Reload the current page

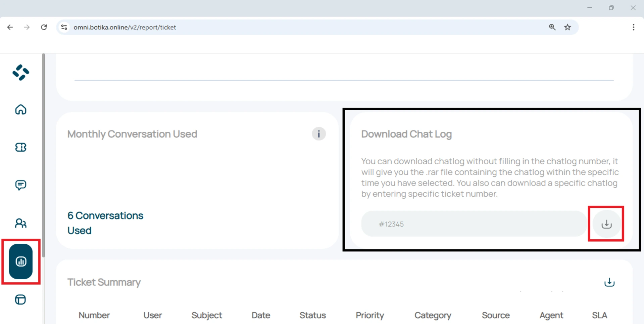point(44,27)
